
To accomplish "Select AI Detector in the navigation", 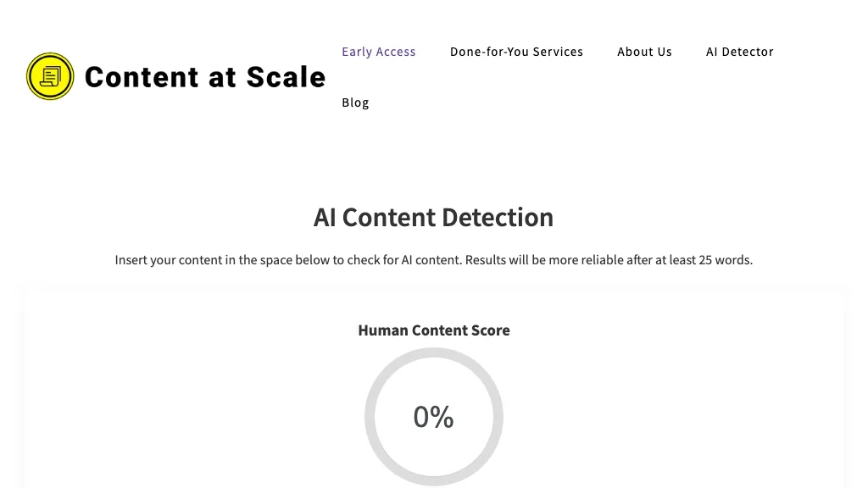I will pos(740,52).
